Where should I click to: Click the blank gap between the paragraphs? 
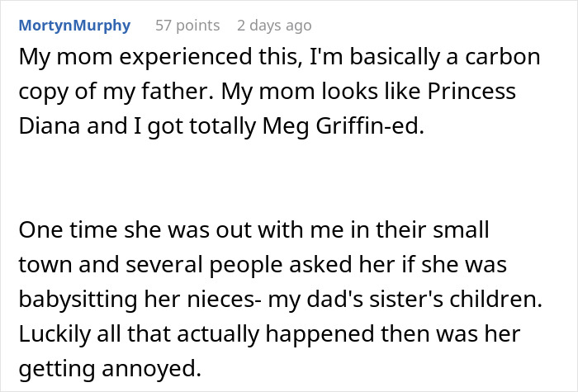(272, 178)
